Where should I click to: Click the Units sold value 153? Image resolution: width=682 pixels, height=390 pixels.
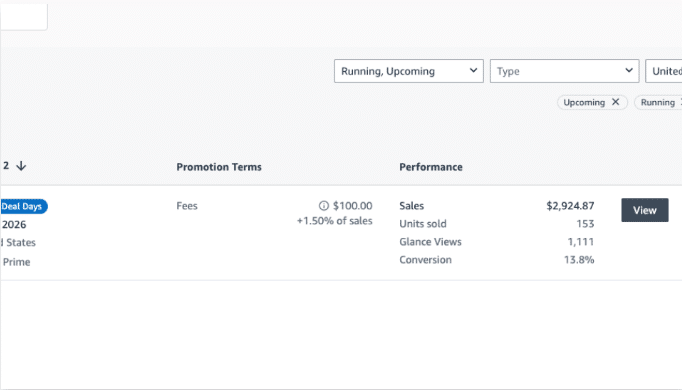pyautogui.click(x=585, y=223)
